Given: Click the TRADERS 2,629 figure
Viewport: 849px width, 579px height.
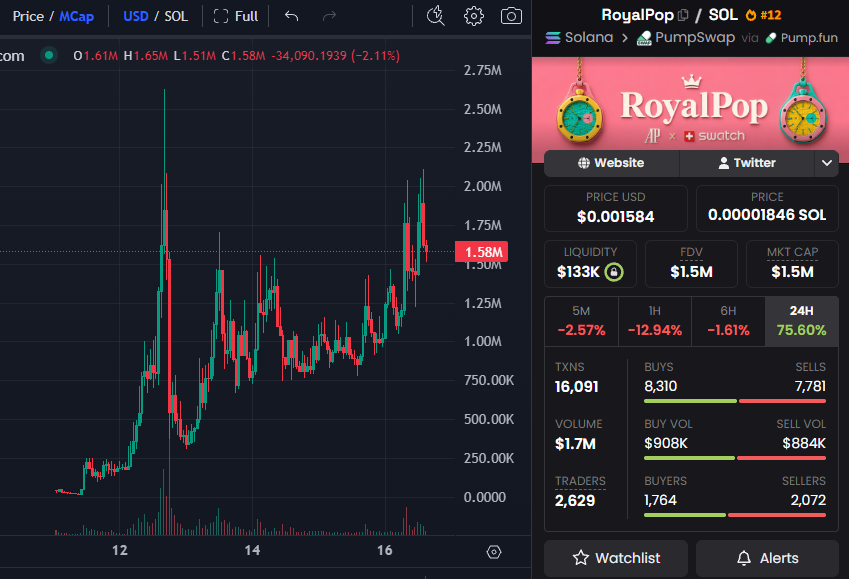Looking at the screenshot, I should (x=575, y=500).
